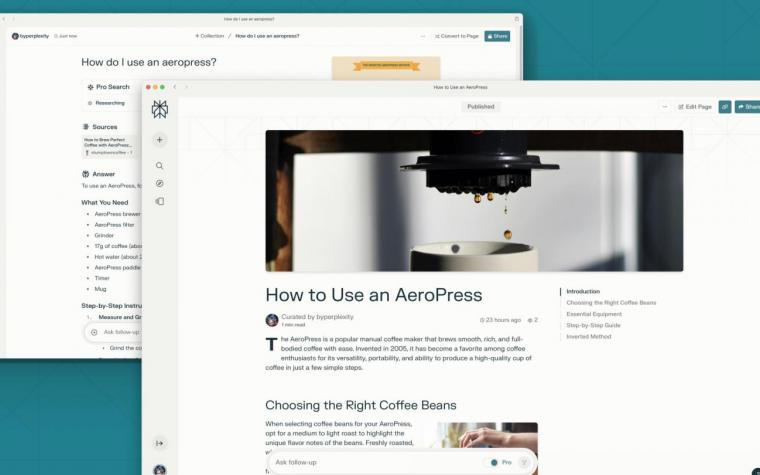
Task: Click the How to Use an AeroPress heading
Action: pyautogui.click(x=374, y=295)
